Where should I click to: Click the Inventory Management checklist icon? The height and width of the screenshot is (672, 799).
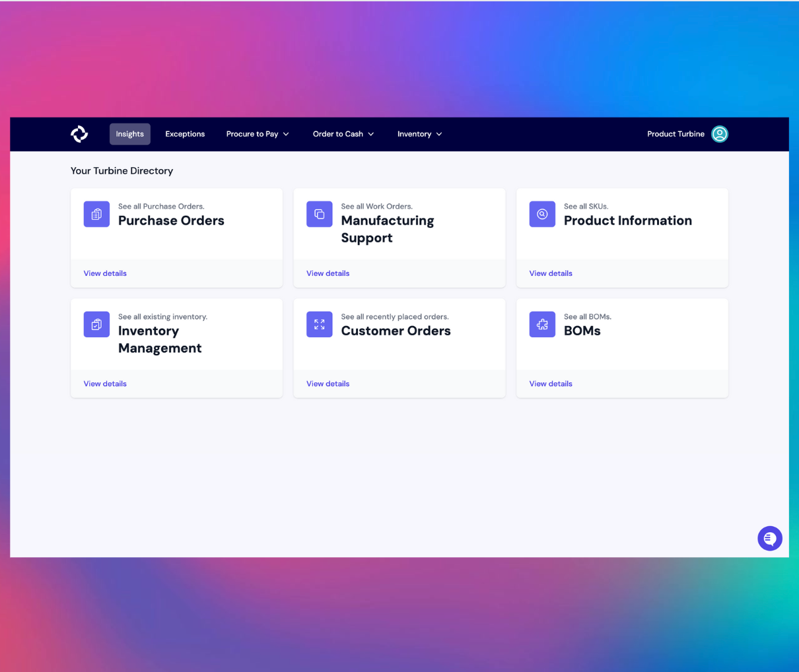96,325
